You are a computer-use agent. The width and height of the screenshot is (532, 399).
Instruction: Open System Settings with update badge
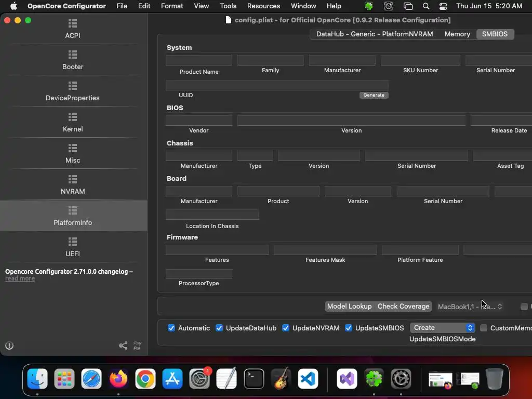pos(199,378)
